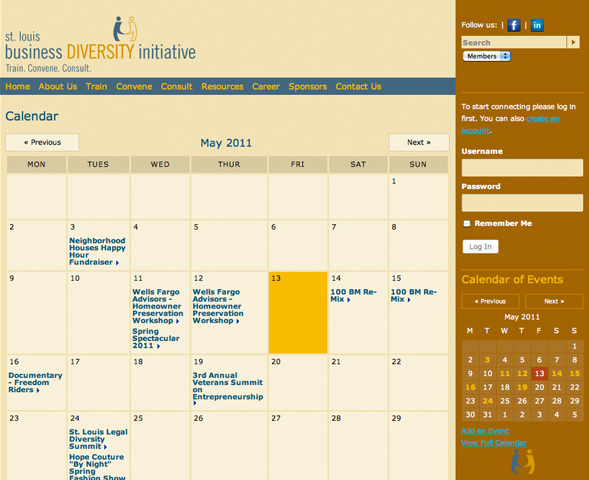Viewport: 589px width, 480px height.
Task: Open the Resources menu item
Action: 222,87
